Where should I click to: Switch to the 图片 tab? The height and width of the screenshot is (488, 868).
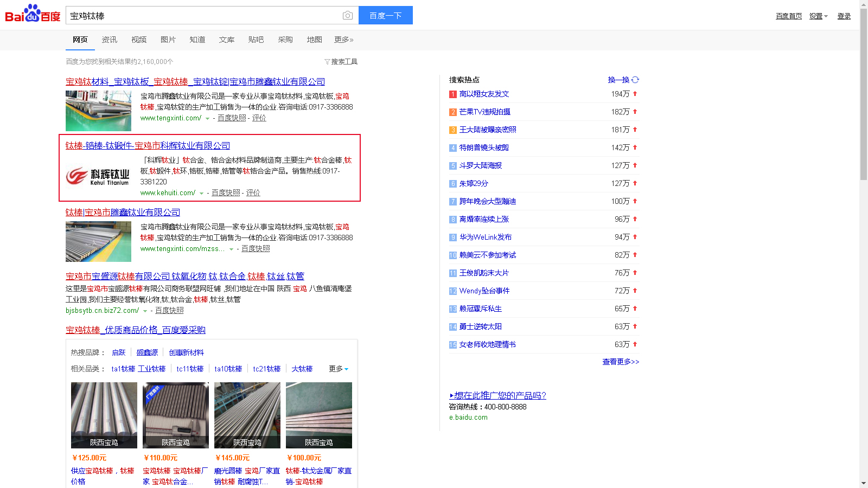coord(168,40)
